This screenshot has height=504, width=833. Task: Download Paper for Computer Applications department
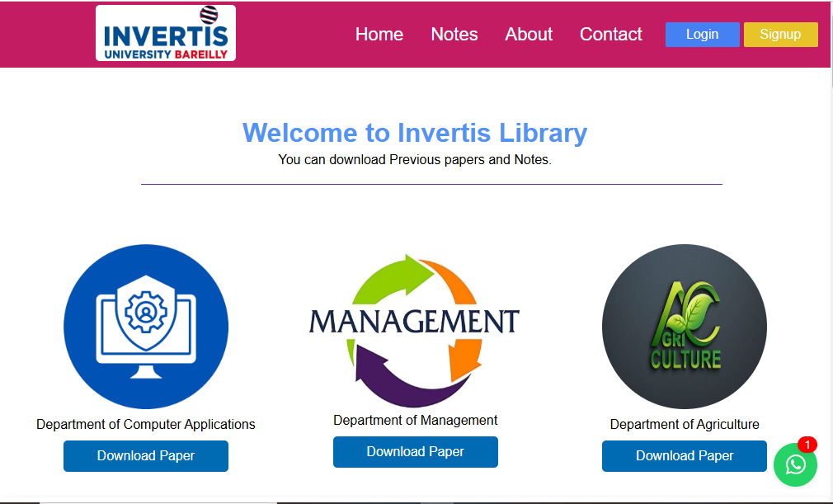click(x=146, y=456)
